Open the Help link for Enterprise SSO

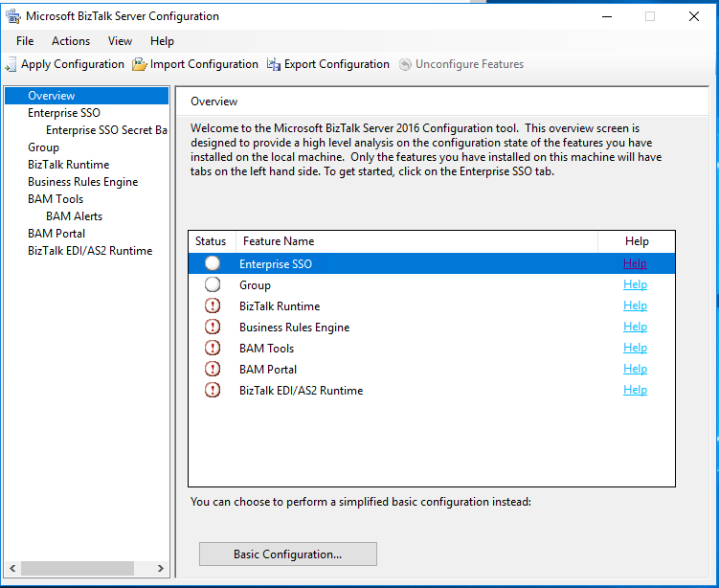point(635,263)
